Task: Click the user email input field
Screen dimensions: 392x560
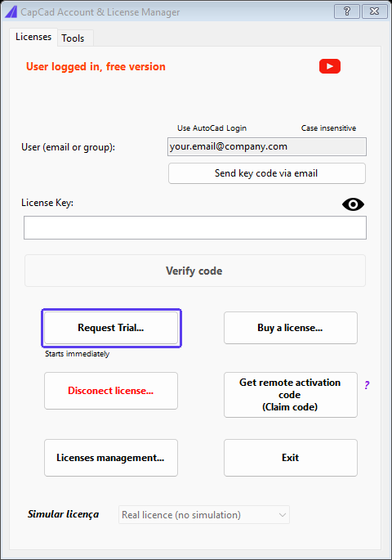Action: click(267, 147)
